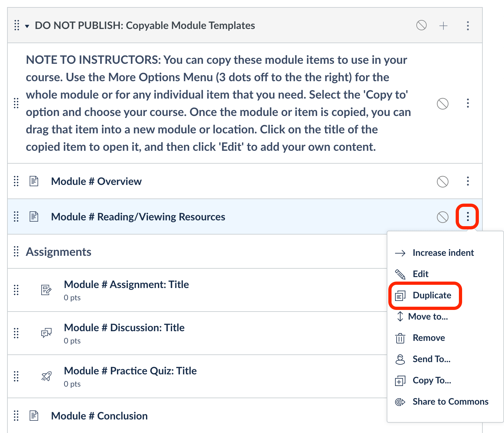Click 0 pts under Discussion: Title
Screen dimensions: 504x433
tap(72, 341)
